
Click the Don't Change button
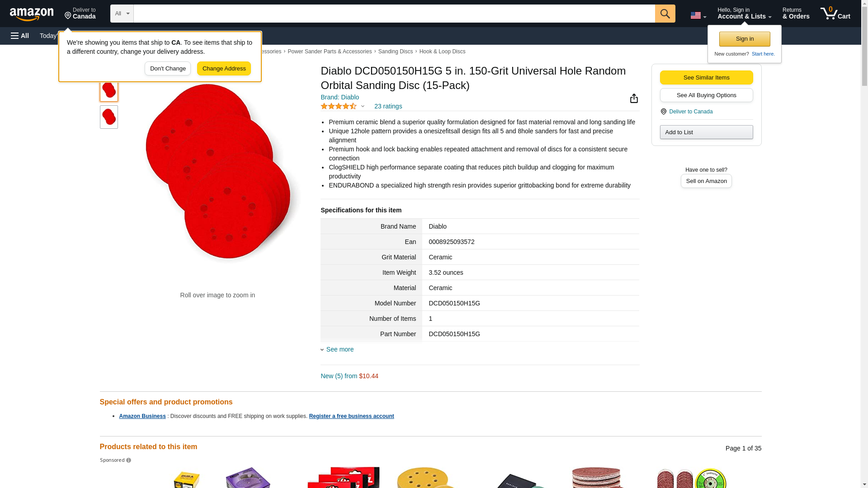168,69
